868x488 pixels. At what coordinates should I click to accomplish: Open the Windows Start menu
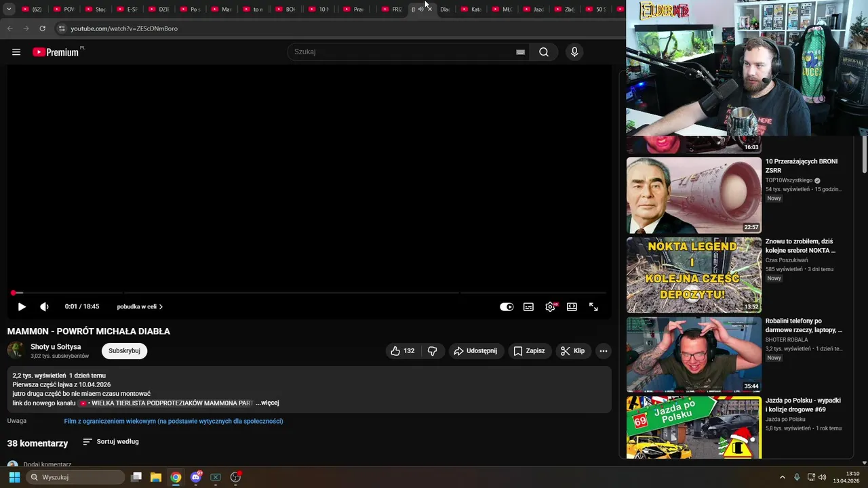[14, 477]
